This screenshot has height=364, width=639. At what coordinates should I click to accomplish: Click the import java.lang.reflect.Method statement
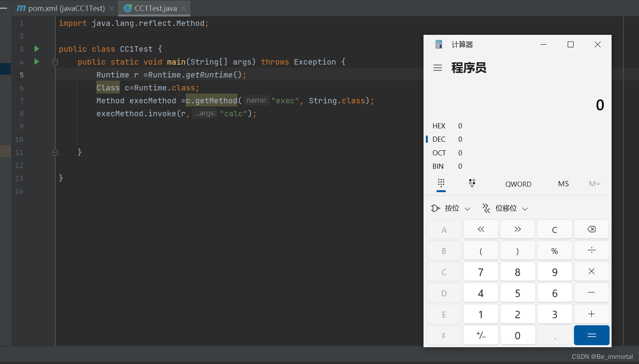[x=134, y=23]
